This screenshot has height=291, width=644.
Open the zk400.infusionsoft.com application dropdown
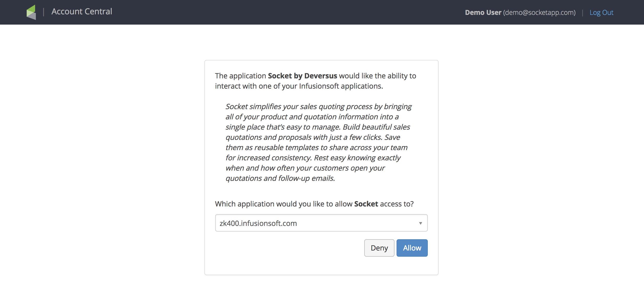321,223
